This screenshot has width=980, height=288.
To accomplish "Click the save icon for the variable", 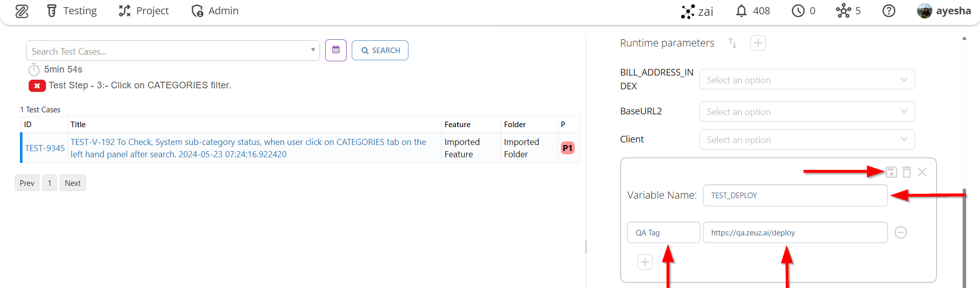I will tap(891, 172).
